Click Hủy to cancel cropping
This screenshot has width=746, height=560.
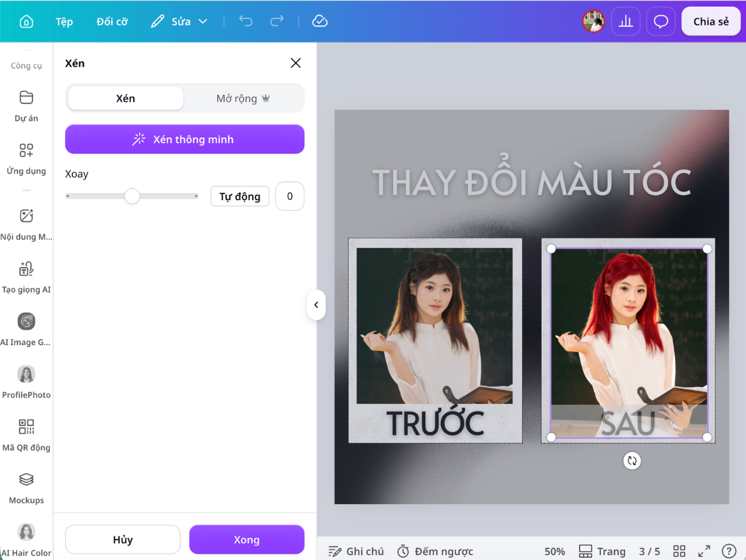click(123, 539)
